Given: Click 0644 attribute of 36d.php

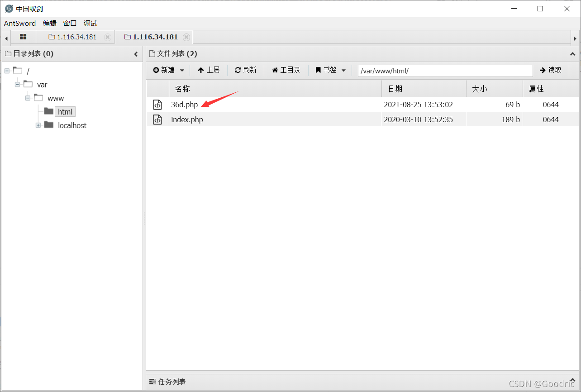Looking at the screenshot, I should click(x=551, y=105).
